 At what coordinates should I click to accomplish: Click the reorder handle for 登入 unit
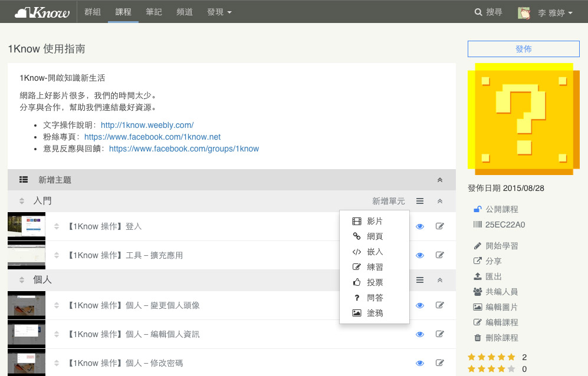coord(57,226)
